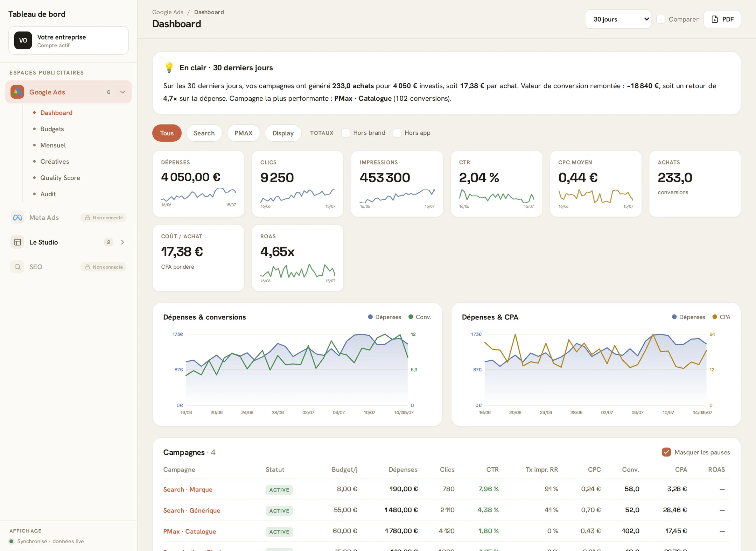Select the Display filter tab
The width and height of the screenshot is (756, 551).
point(283,133)
